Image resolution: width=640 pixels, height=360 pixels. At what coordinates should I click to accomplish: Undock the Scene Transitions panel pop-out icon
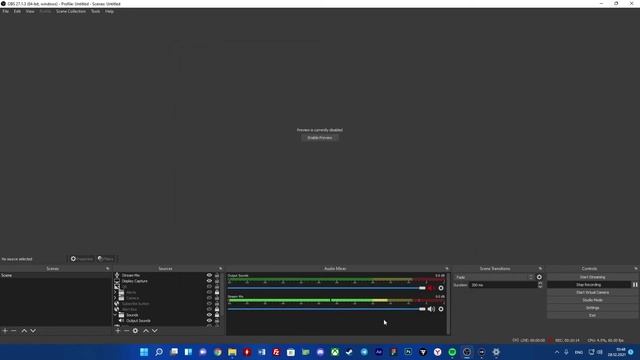[x=540, y=269]
